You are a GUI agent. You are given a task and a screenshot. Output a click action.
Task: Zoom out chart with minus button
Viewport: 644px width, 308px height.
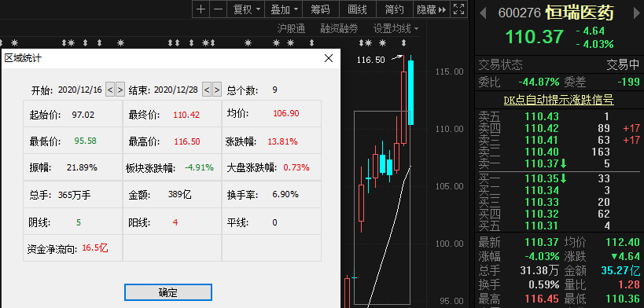(218, 9)
